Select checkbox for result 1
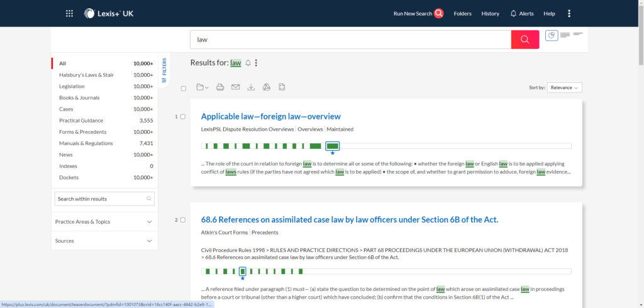644x308 pixels. pos(183,117)
